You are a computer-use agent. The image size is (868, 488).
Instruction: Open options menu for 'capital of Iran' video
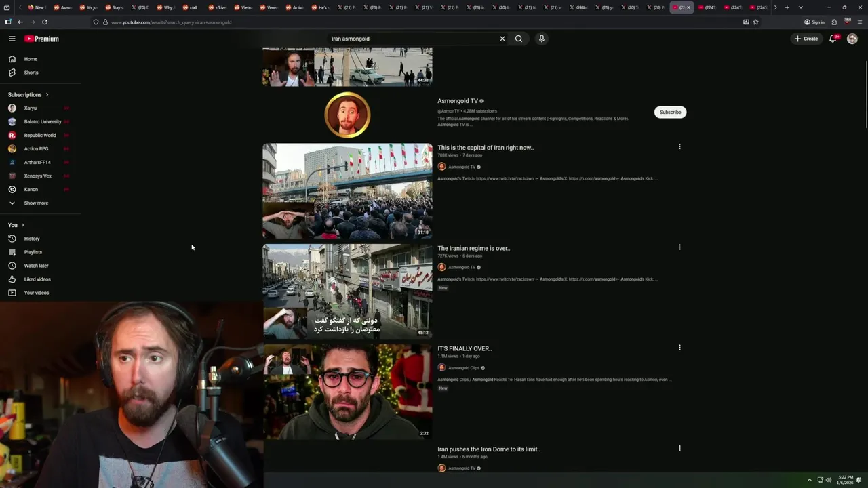(679, 146)
